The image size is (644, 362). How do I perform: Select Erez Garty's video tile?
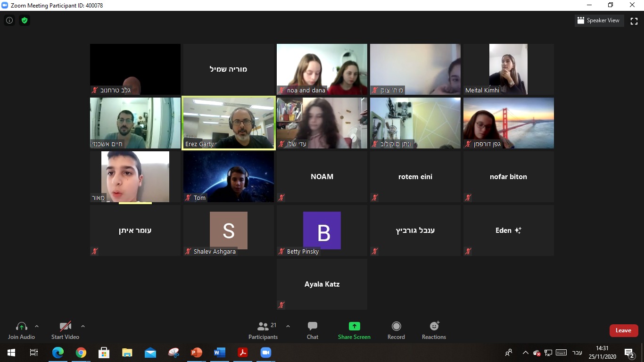[229, 123]
